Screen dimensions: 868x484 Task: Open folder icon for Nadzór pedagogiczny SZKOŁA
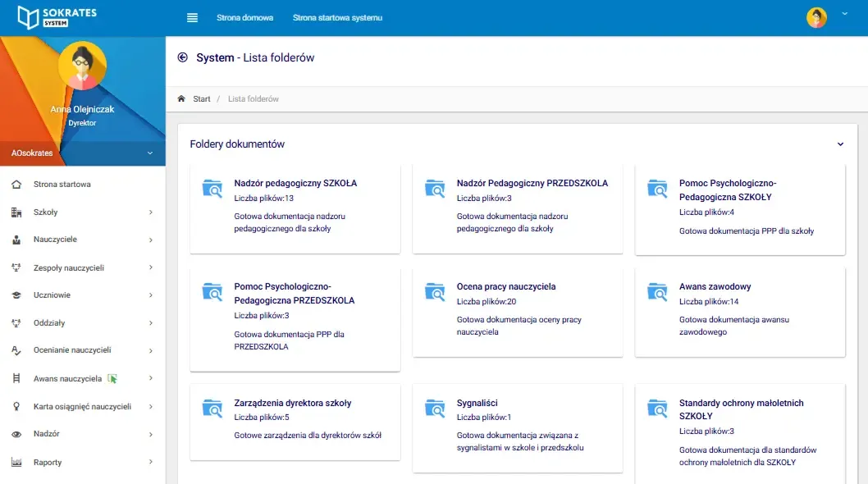click(x=212, y=189)
